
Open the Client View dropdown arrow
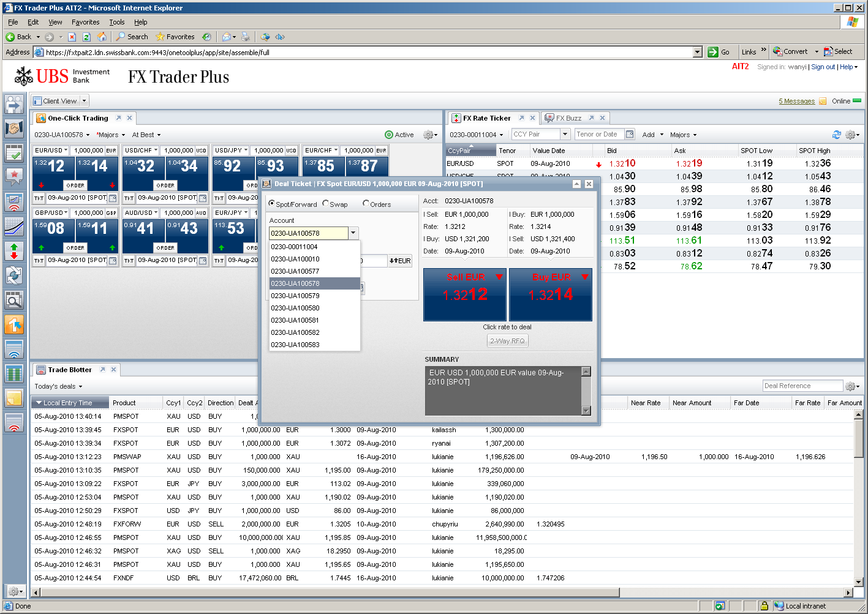(85, 101)
